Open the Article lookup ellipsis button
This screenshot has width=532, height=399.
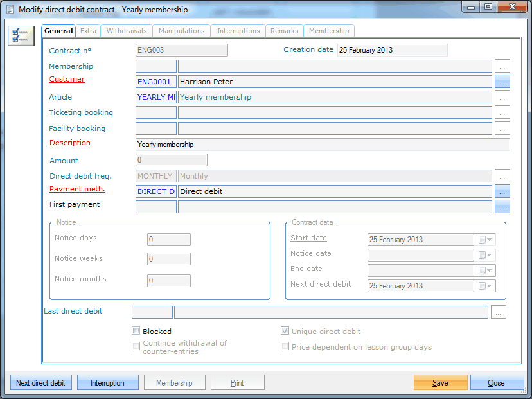point(502,97)
